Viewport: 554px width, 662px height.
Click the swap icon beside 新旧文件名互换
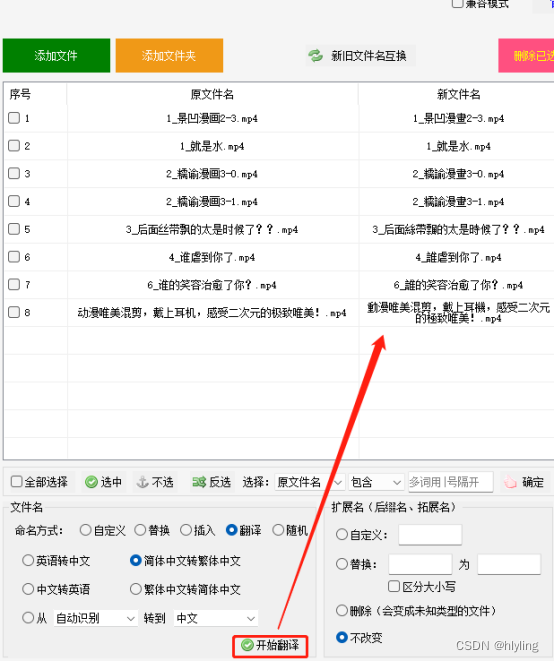click(315, 56)
